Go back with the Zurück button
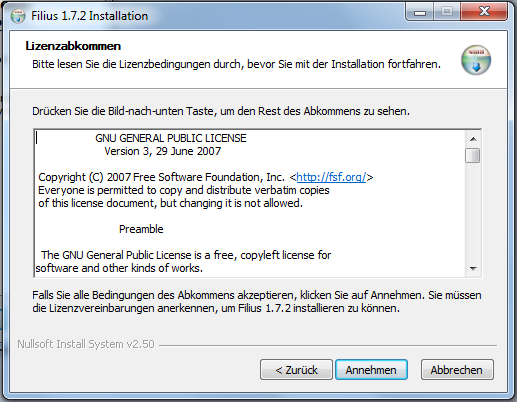517x402 pixels. pyautogui.click(x=296, y=370)
